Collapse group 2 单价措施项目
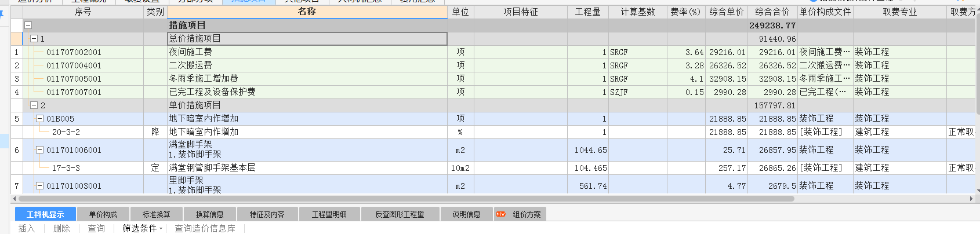This screenshot has width=980, height=234. [x=34, y=105]
